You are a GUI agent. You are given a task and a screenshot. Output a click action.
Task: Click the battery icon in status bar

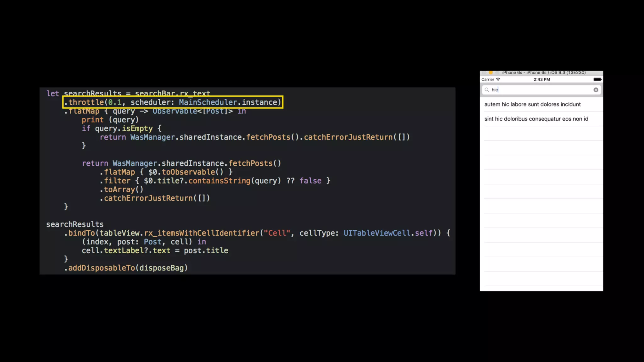[597, 80]
